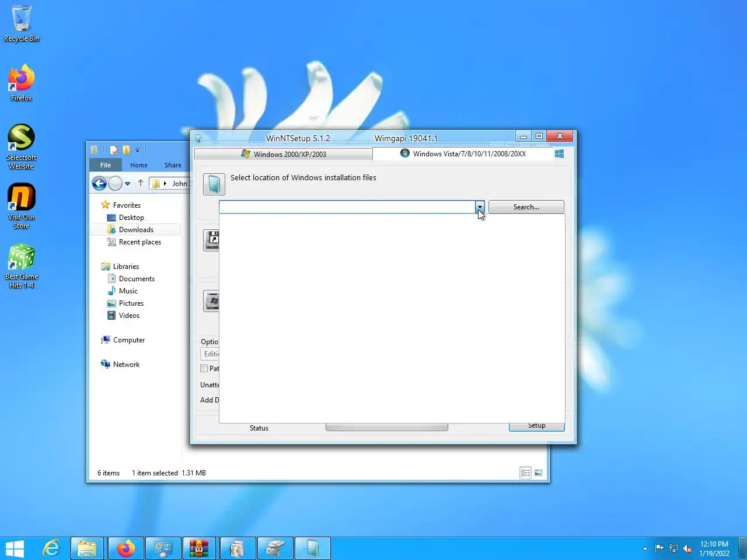This screenshot has height=560, width=747.
Task: Open the File menu in Explorer
Action: click(106, 165)
